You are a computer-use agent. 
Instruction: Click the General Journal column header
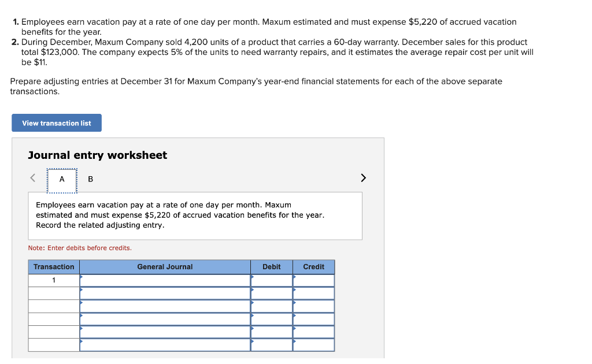(165, 266)
